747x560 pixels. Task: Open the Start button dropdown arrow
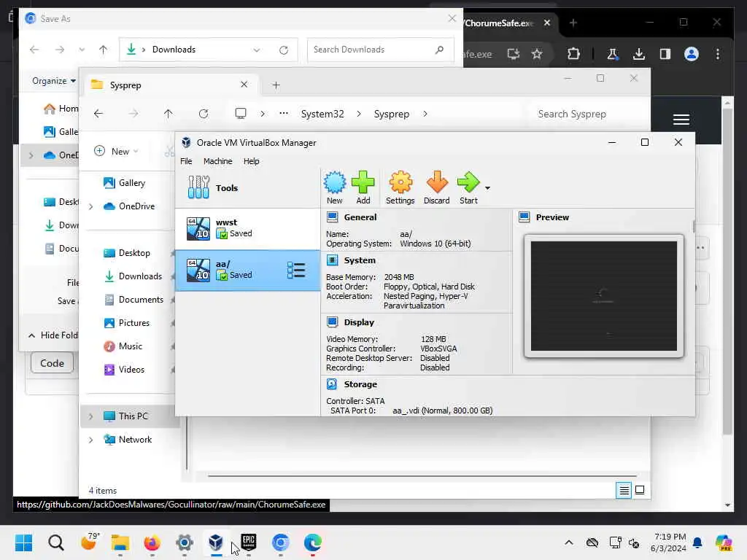[487, 188]
